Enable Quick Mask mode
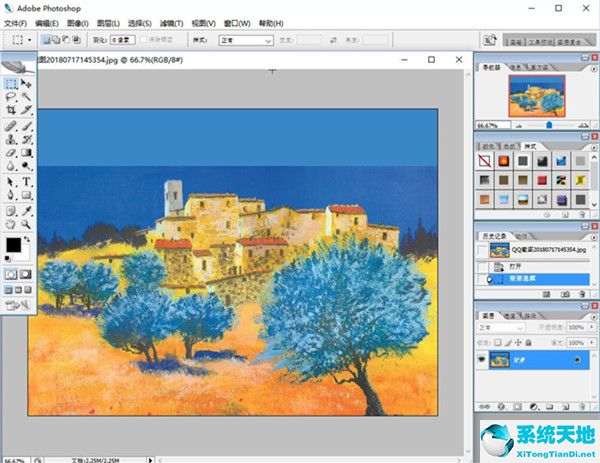 pos(26,274)
